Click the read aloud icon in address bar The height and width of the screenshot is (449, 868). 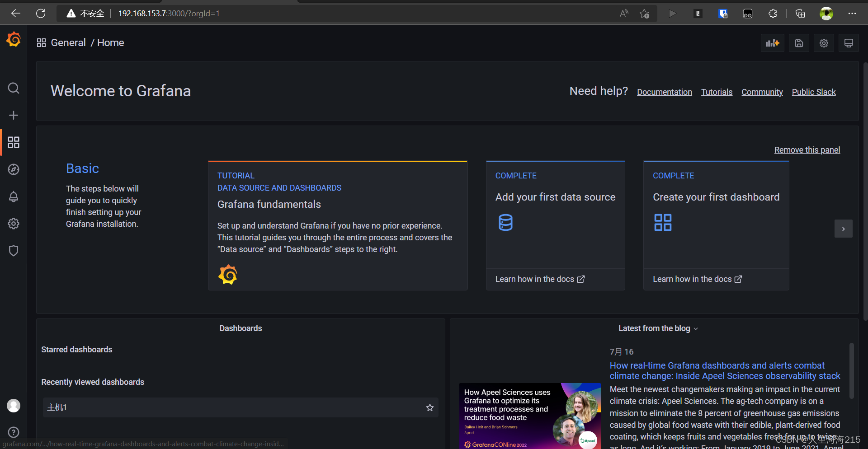(624, 14)
